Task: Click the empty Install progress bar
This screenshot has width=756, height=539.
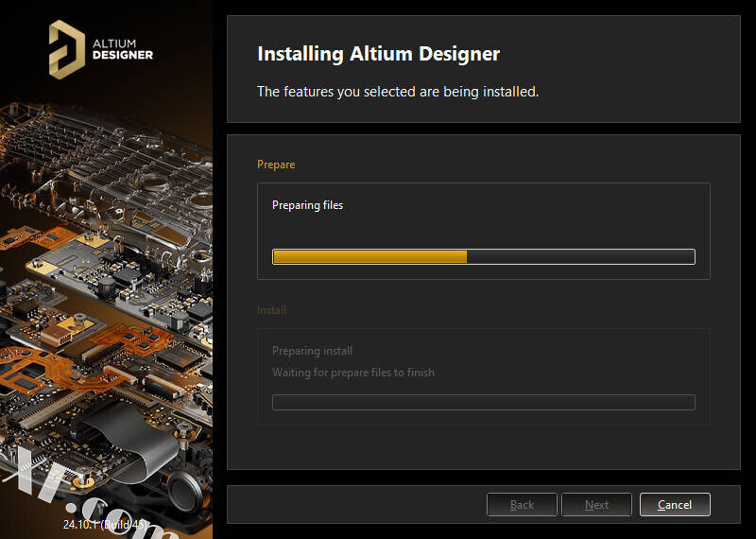Action: (x=484, y=402)
